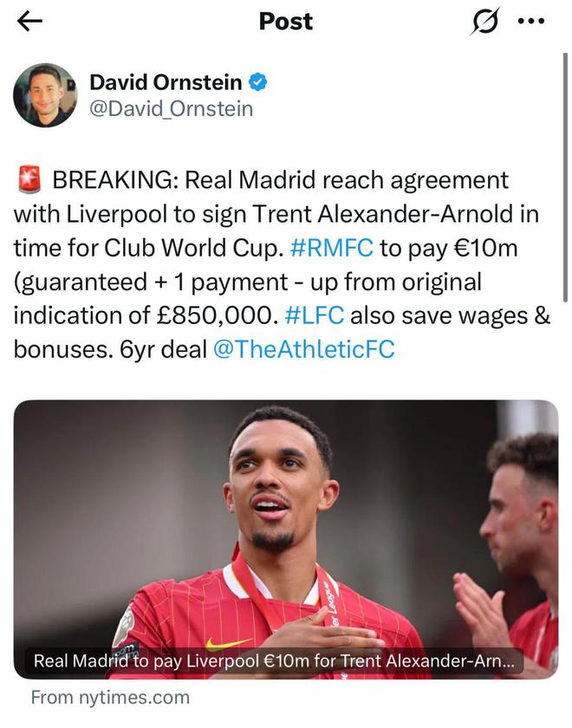Tap the back arrow icon
Viewport: 572px width, 728px height.
(x=29, y=22)
